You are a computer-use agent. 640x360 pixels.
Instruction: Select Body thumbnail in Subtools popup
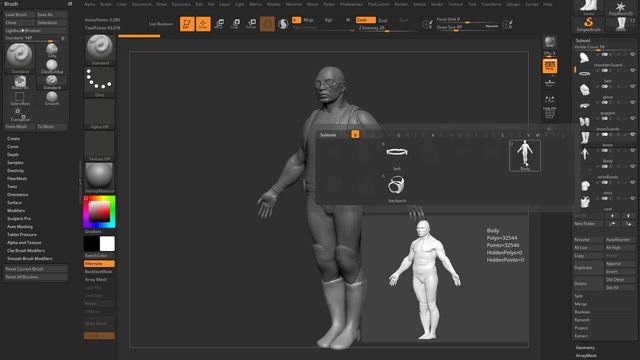click(525, 156)
